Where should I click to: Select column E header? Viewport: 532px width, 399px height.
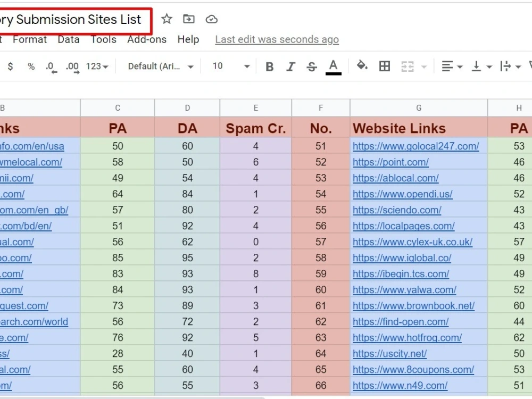256,108
